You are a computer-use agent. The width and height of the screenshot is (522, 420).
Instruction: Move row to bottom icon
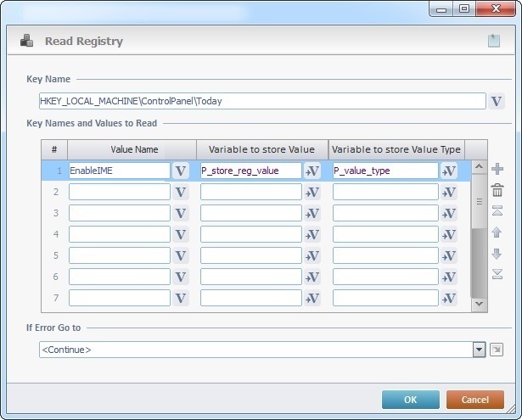point(497,274)
